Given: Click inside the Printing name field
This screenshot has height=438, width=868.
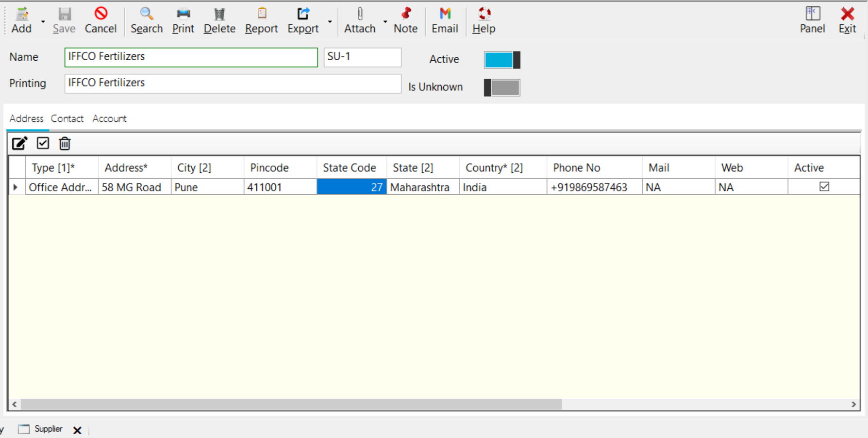Looking at the screenshot, I should click(x=232, y=83).
